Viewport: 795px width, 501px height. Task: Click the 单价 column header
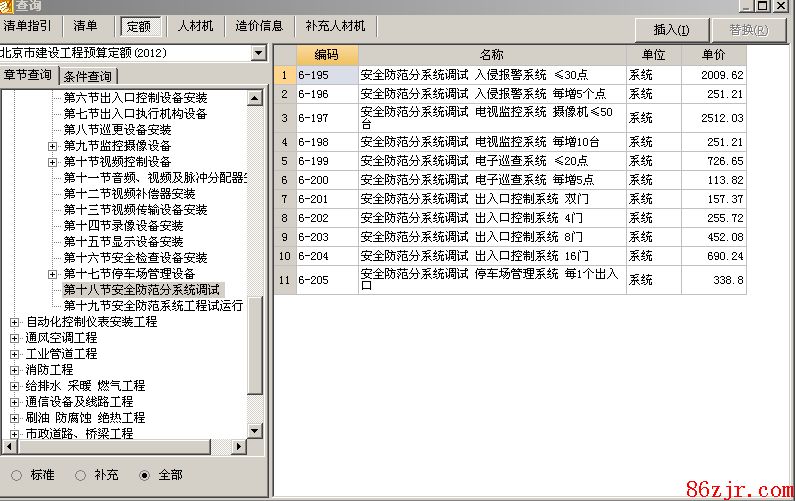coord(714,54)
